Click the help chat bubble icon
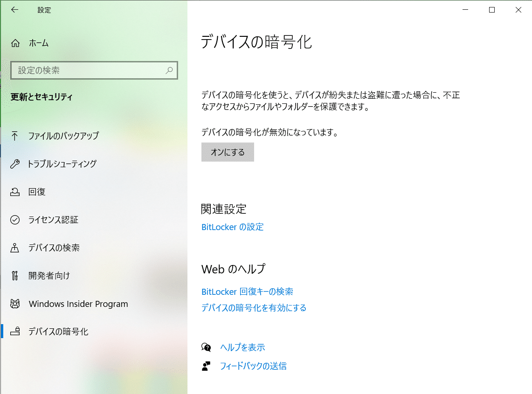The width and height of the screenshot is (532, 394). tap(206, 347)
